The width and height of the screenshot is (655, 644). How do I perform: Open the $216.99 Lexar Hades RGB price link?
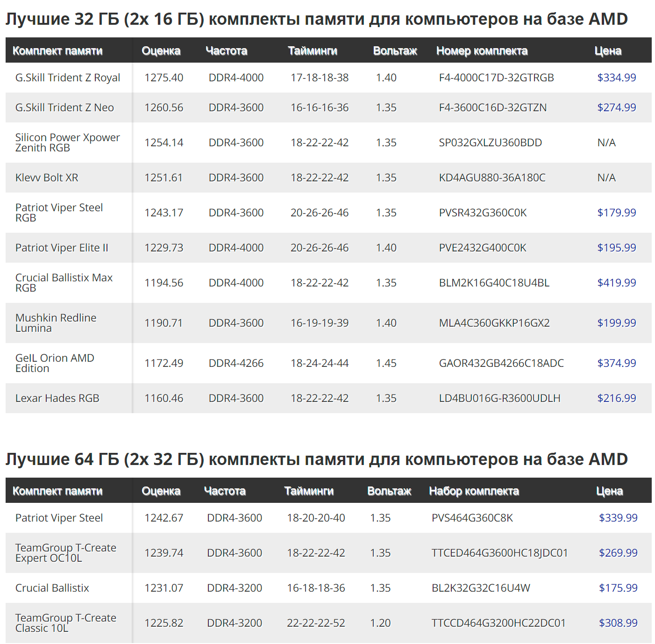(616, 398)
